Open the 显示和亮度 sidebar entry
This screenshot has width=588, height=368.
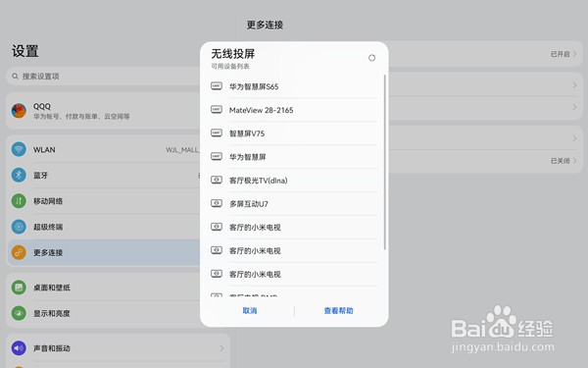[104, 313]
